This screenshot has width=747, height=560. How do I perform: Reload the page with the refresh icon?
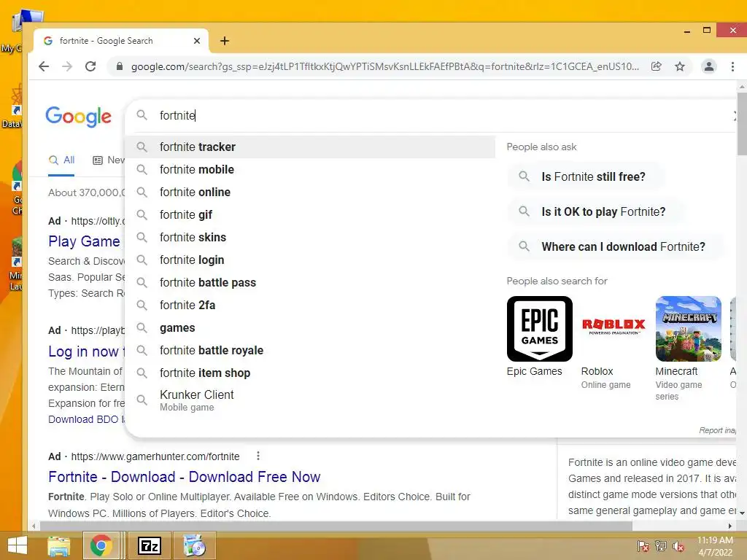click(90, 66)
